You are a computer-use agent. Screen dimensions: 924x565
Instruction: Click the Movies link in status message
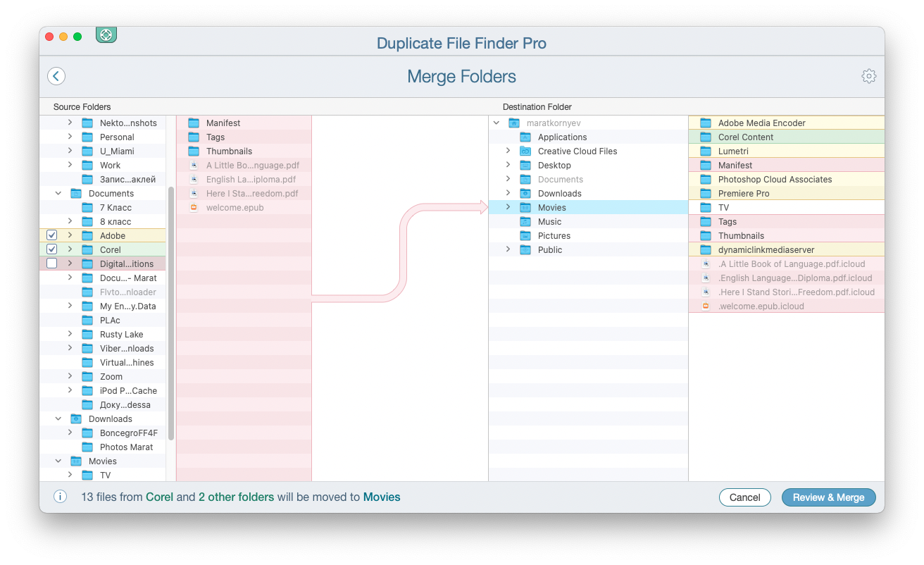coord(382,497)
